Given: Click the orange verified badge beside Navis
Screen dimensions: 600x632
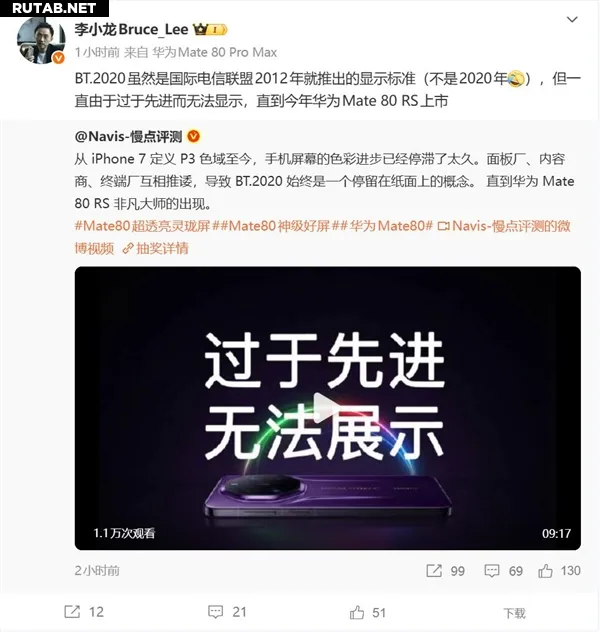Looking at the screenshot, I should (194, 137).
